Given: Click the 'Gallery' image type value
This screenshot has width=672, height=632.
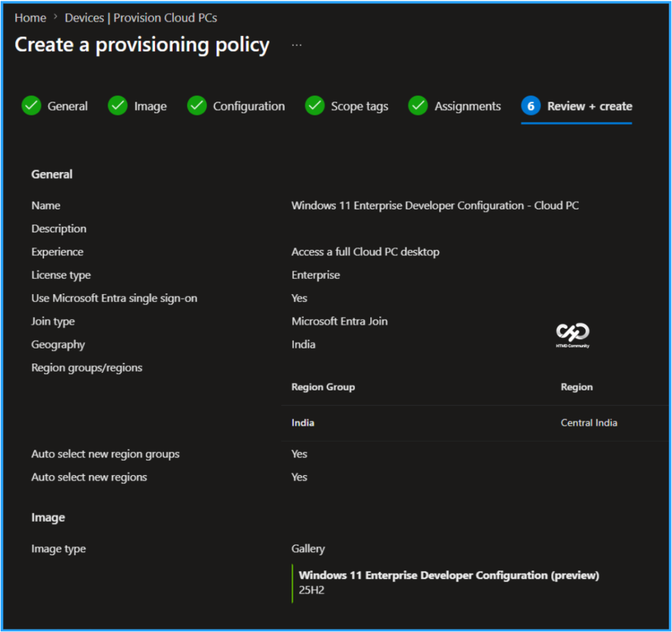Looking at the screenshot, I should pyautogui.click(x=308, y=549).
